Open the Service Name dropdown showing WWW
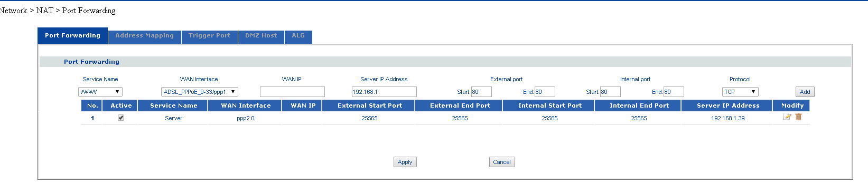Screen dimensions: 868x192 pyautogui.click(x=100, y=92)
